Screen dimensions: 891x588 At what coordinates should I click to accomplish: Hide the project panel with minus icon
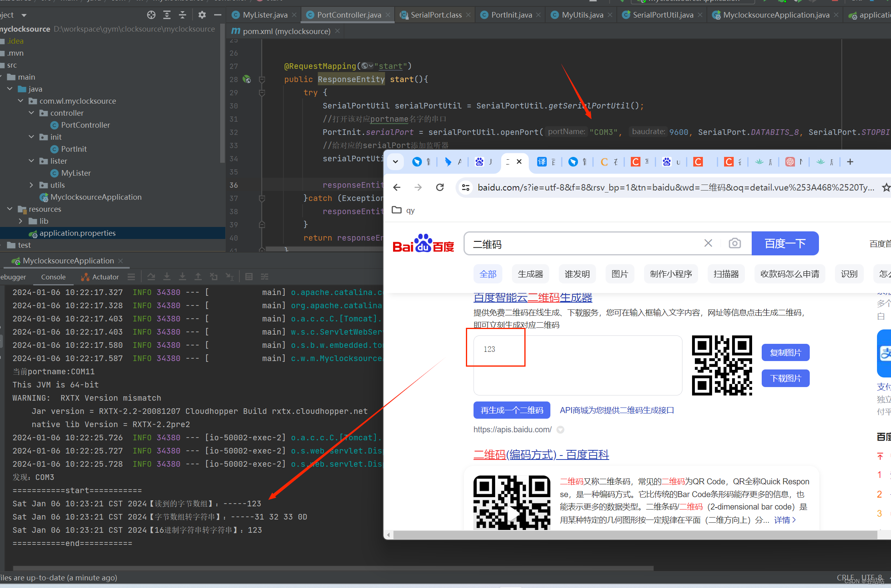point(218,15)
